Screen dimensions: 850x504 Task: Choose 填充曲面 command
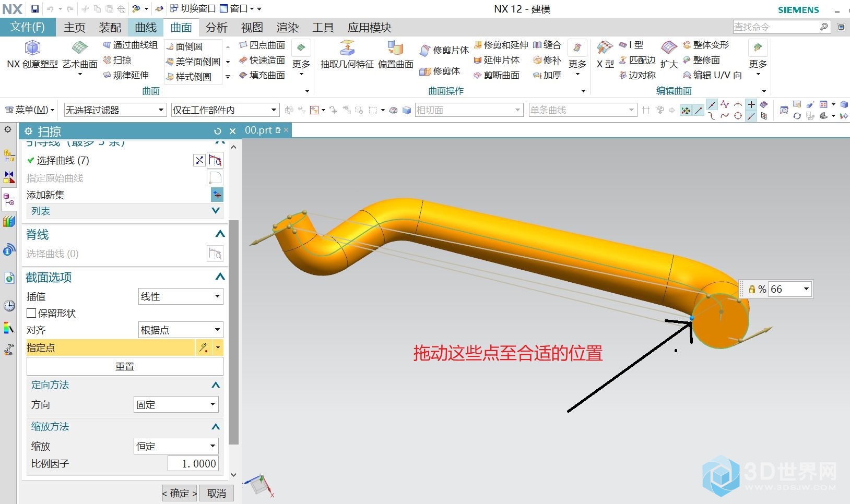tap(262, 75)
